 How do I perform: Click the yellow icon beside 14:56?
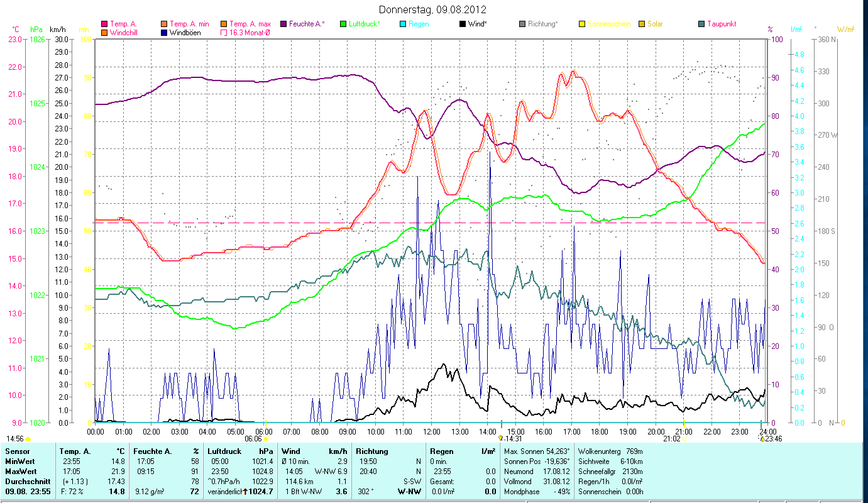tap(28, 438)
